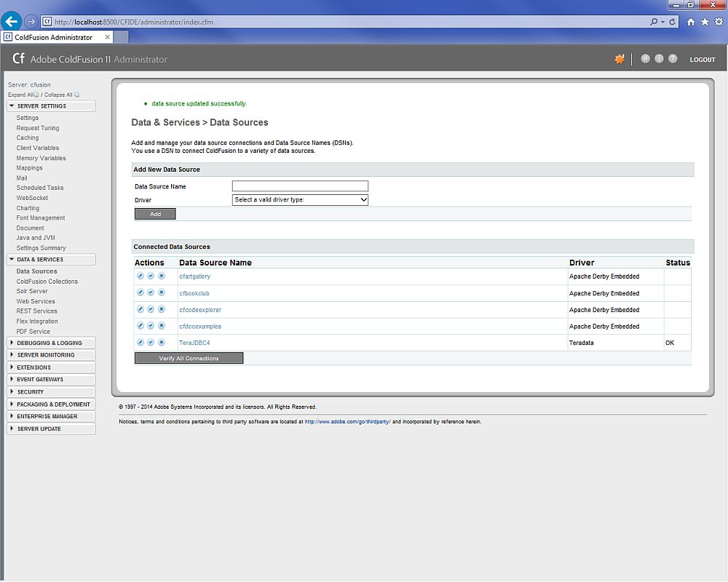This screenshot has width=728, height=582.
Task: Expand the SERVER UPDATE section
Action: coord(51,428)
